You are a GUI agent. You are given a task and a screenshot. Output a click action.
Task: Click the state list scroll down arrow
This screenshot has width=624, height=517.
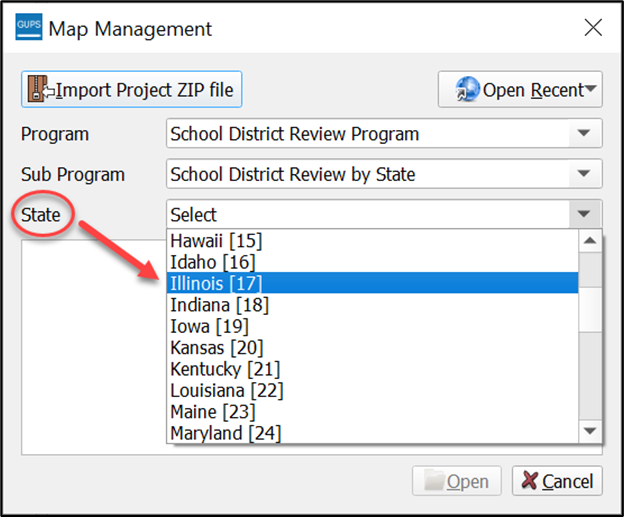pyautogui.click(x=590, y=431)
